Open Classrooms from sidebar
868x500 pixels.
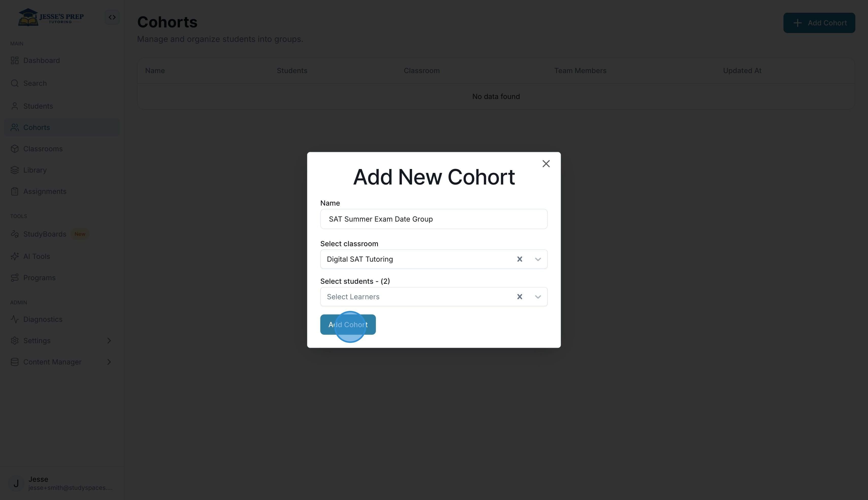[x=43, y=149]
